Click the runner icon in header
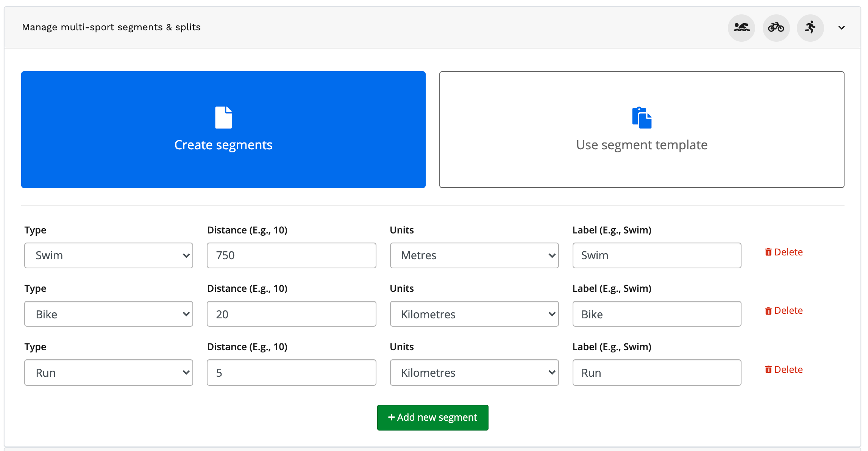The image size is (868, 451). pyautogui.click(x=810, y=28)
